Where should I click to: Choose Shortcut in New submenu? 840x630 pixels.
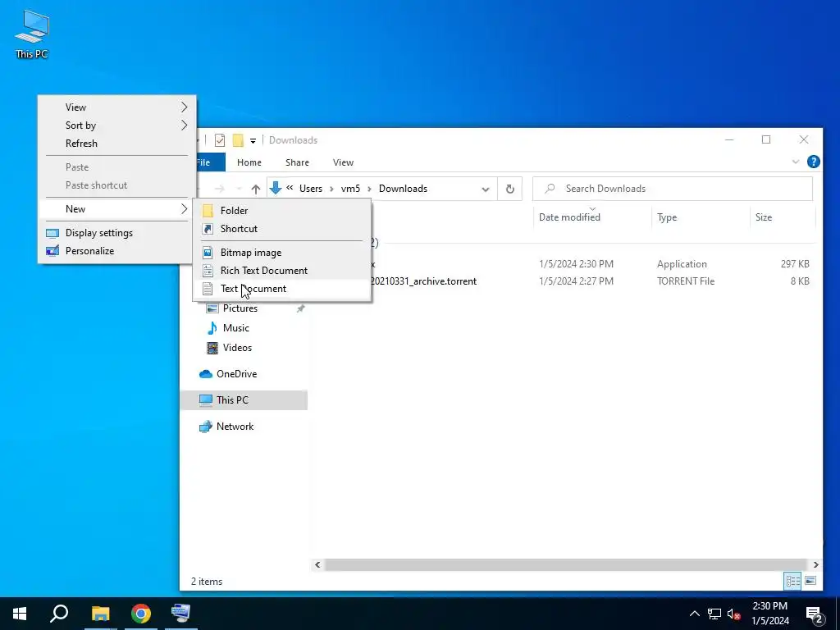pos(282,229)
